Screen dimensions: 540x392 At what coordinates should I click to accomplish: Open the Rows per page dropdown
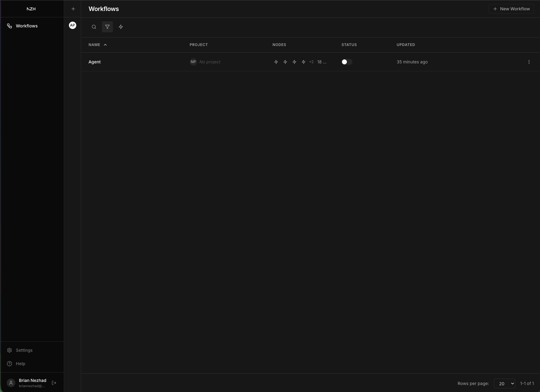click(x=505, y=383)
